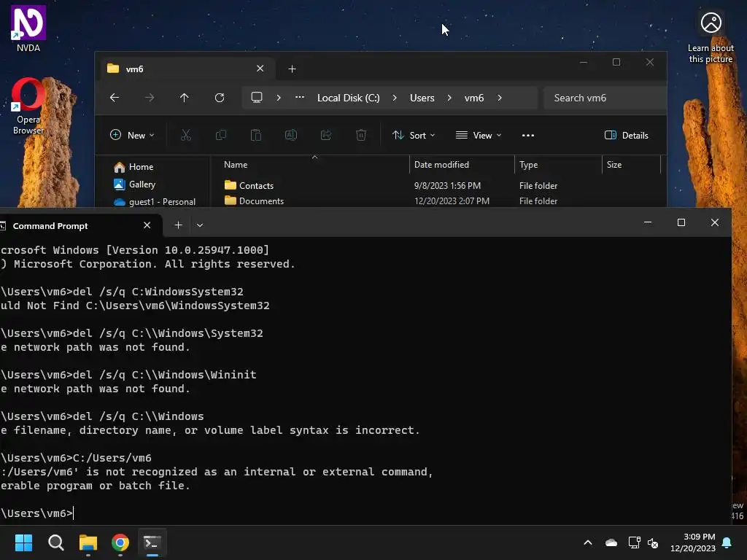
Task: Expand chevron after Local Disk (C:) breadcrumb
Action: (x=395, y=98)
